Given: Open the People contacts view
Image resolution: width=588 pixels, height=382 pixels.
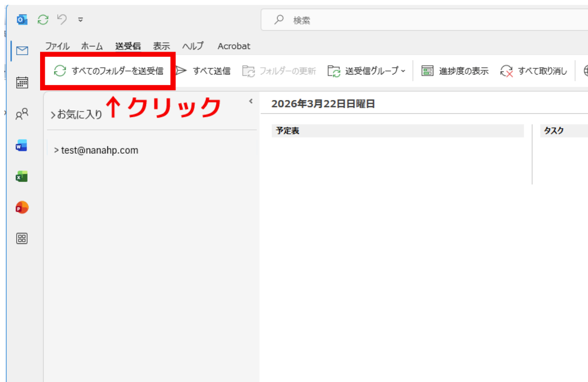Looking at the screenshot, I should tap(22, 114).
